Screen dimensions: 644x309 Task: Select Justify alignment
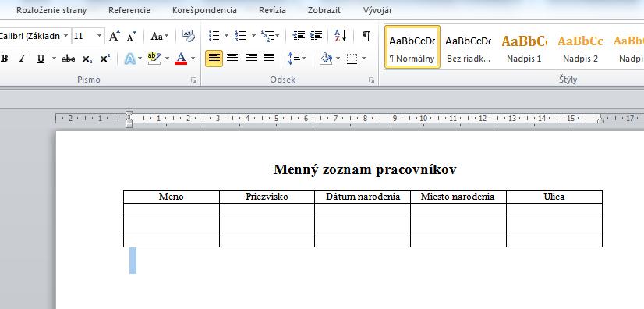[x=269, y=59]
